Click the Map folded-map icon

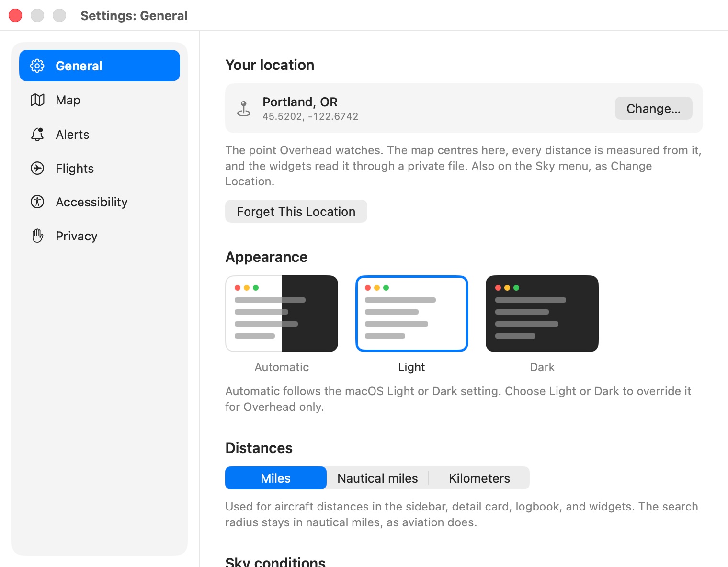click(x=37, y=100)
